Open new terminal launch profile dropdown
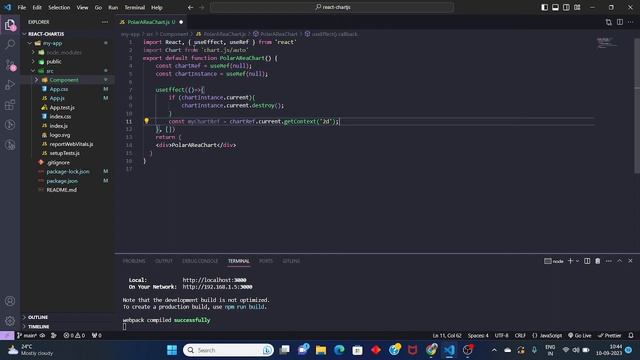This screenshot has height=360, width=640. 578,261
